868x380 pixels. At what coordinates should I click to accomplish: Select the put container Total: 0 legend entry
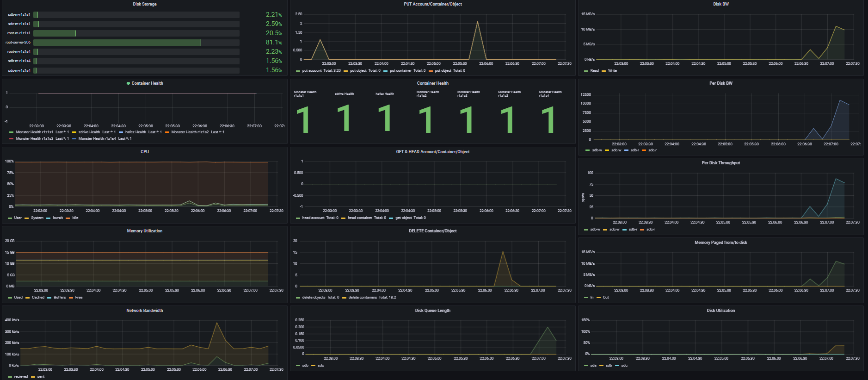click(407, 71)
